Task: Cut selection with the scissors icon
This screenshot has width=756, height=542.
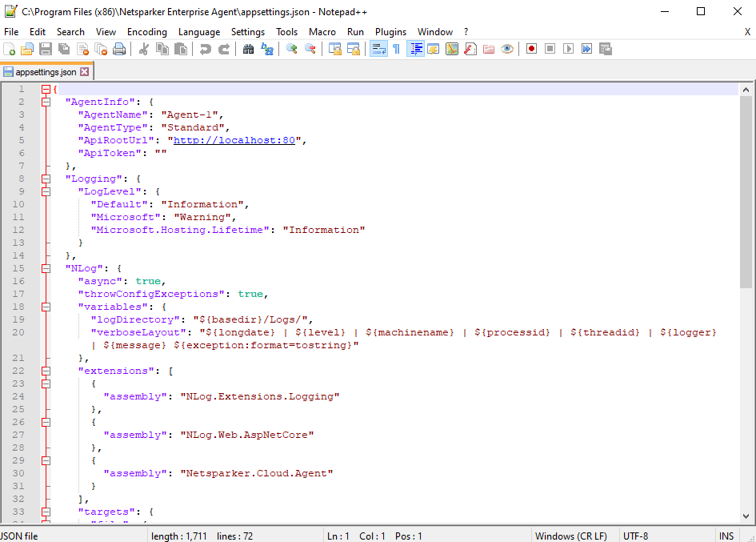Action: coord(144,49)
